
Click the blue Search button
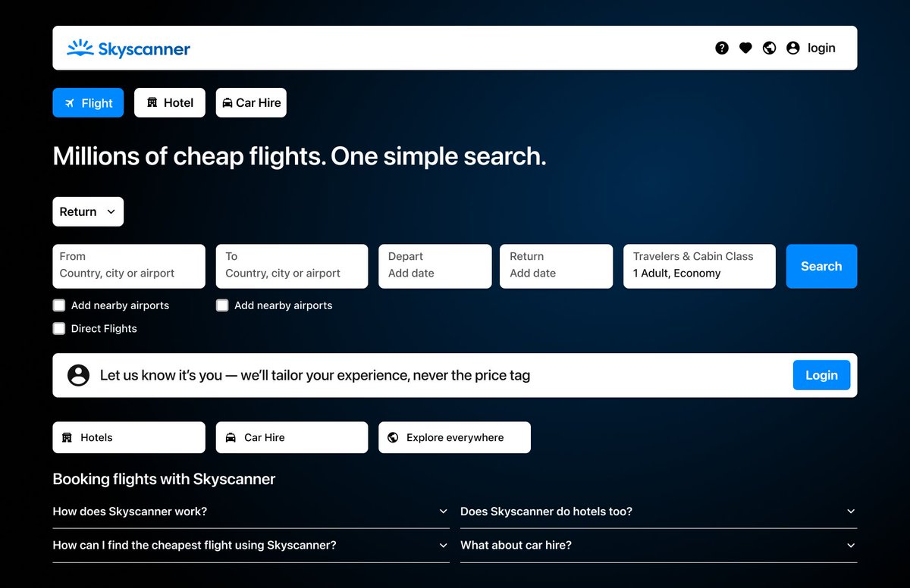821,266
